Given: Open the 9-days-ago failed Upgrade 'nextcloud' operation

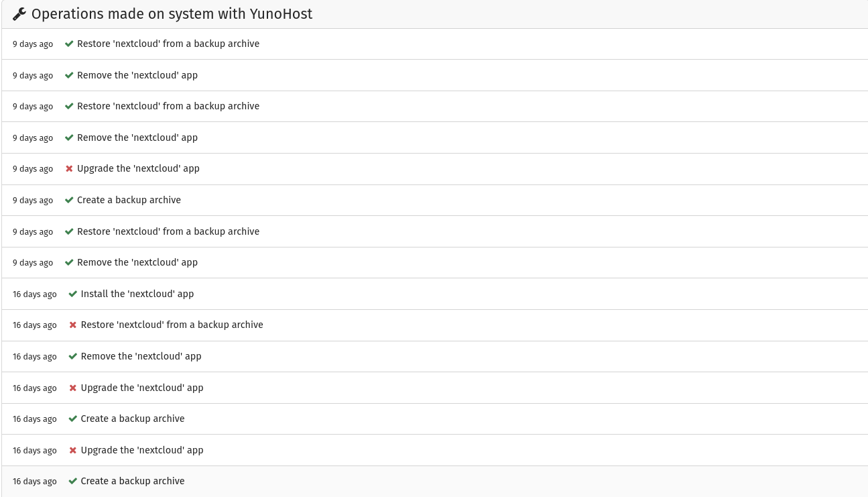Looking at the screenshot, I should tap(138, 168).
